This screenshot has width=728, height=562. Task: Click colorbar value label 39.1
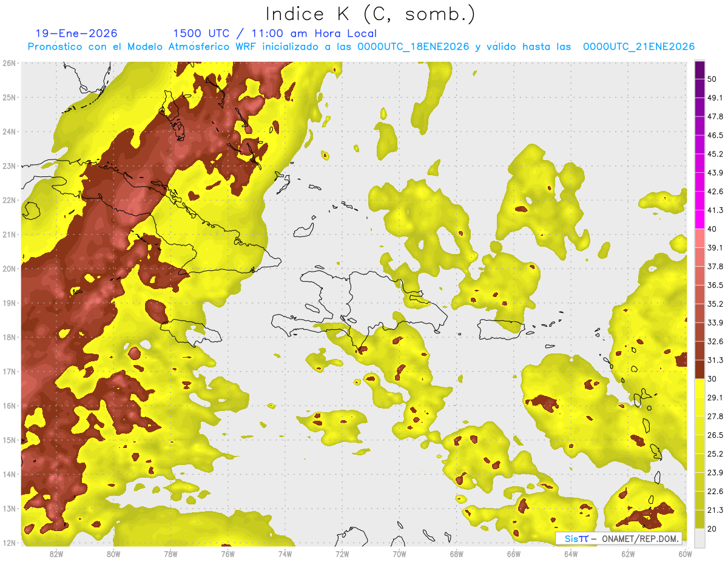pyautogui.click(x=715, y=247)
